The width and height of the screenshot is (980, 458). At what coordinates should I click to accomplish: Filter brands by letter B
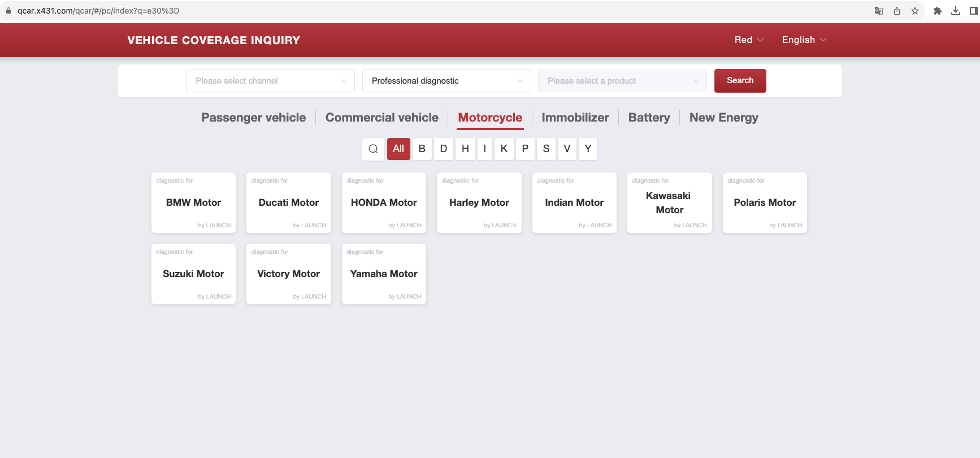(x=422, y=149)
